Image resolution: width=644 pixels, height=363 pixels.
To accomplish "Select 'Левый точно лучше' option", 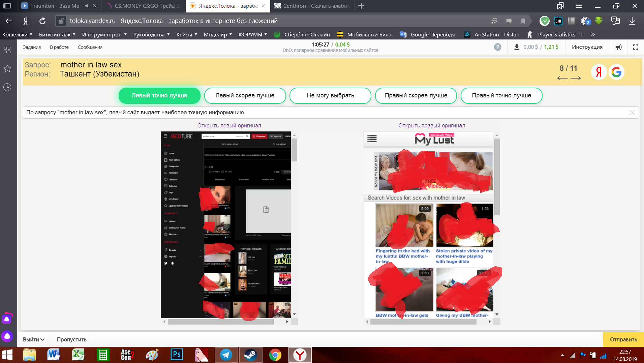I will coord(159,96).
